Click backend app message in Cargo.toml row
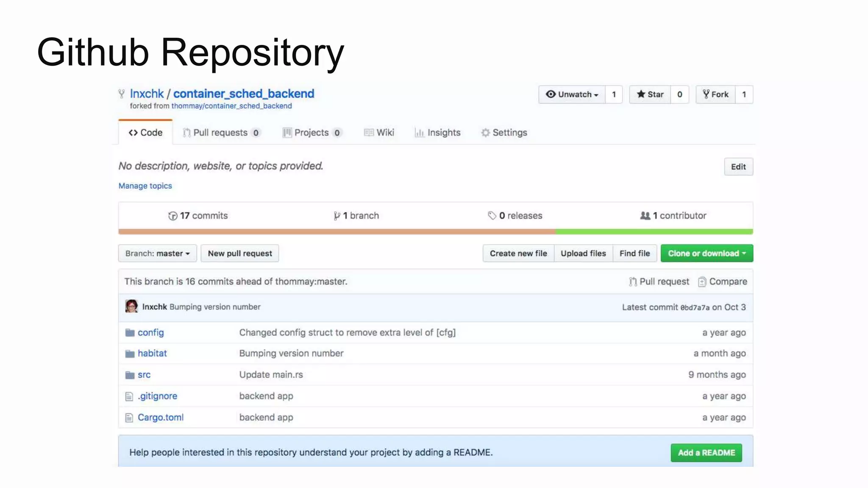Screen dimensions: 868x488 tap(266, 417)
